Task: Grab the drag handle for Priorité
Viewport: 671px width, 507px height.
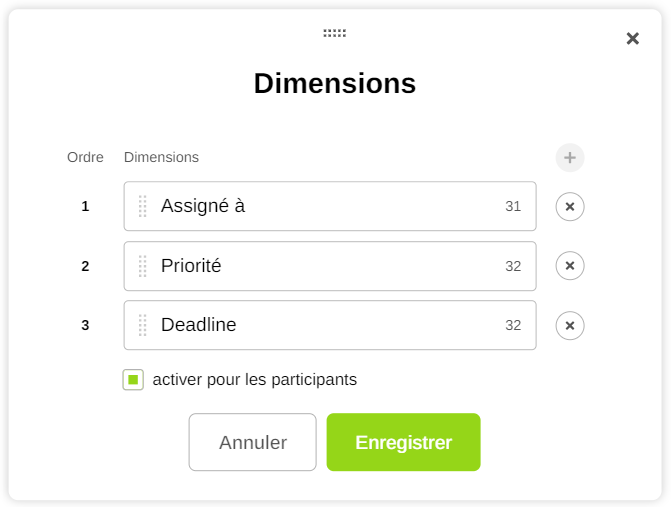Action: click(143, 266)
